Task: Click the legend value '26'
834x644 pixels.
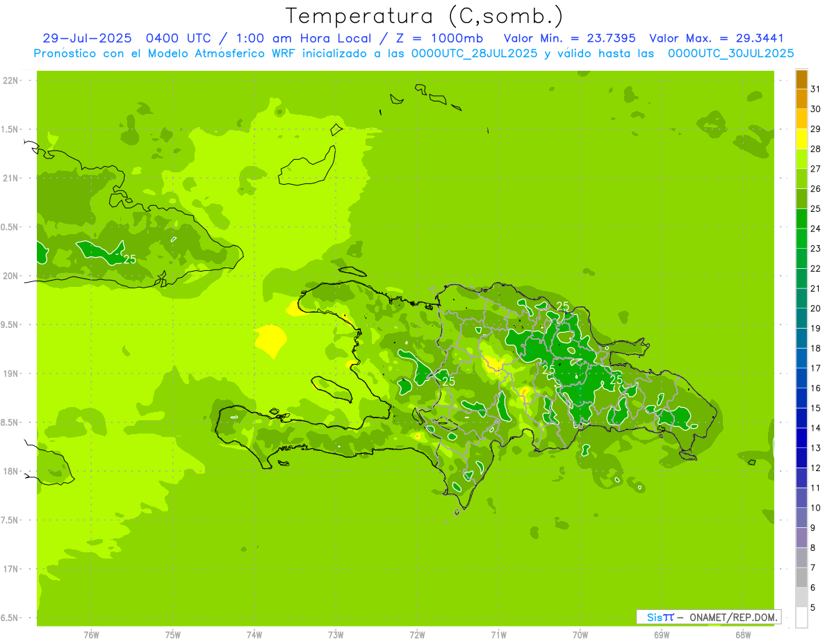Action: tap(815, 189)
